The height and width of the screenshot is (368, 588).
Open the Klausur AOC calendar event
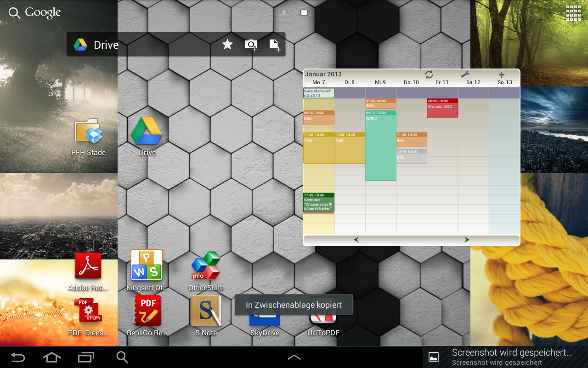point(442,109)
